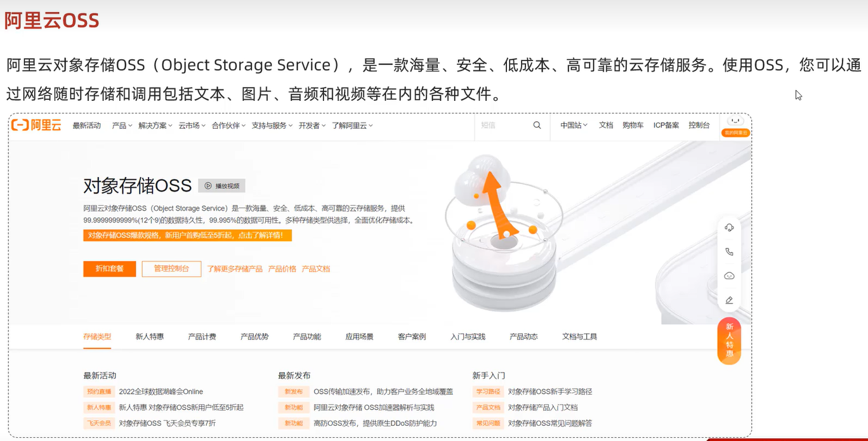Open the customer service headset icon
The height and width of the screenshot is (441, 868).
[x=729, y=228]
